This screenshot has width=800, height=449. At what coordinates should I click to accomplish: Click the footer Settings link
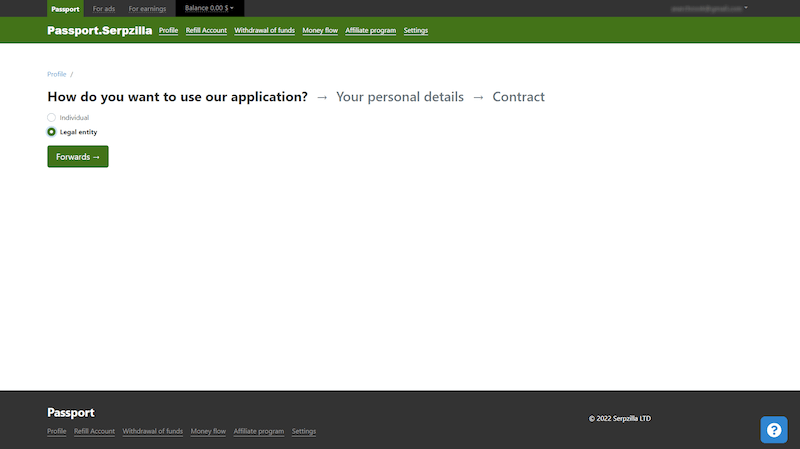[x=304, y=431]
